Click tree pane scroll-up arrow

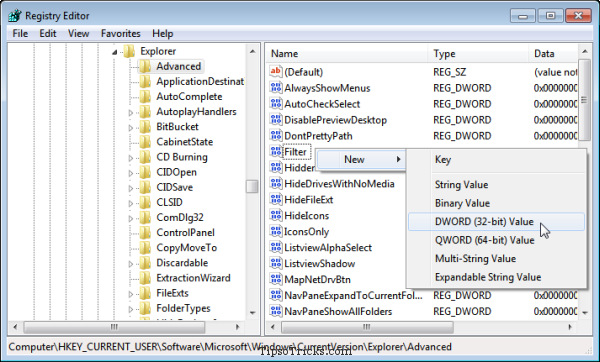click(x=252, y=51)
